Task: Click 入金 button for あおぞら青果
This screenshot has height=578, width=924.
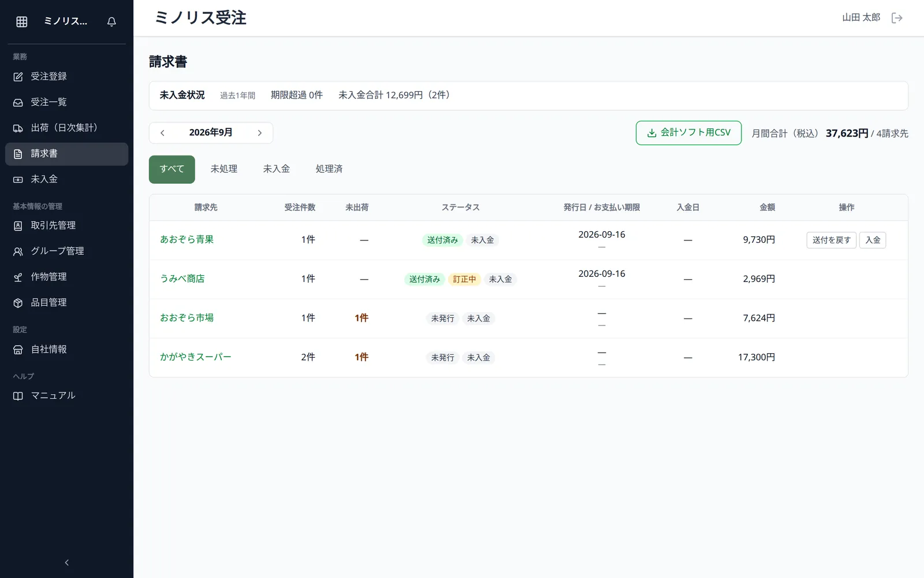Action: pos(873,240)
